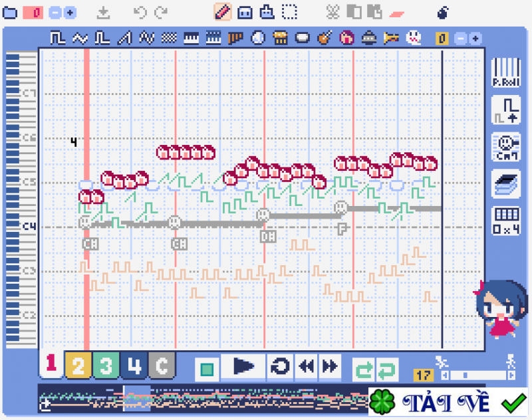The width and height of the screenshot is (532, 420).
Task: Toggle the green loop-forward marker button
Action: pos(364,369)
